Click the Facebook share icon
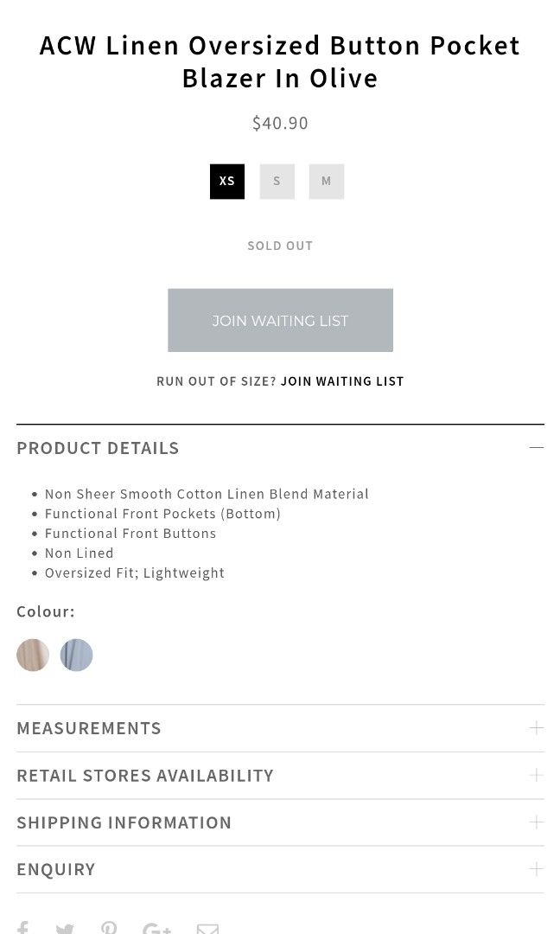The height and width of the screenshot is (934, 560). 22,927
